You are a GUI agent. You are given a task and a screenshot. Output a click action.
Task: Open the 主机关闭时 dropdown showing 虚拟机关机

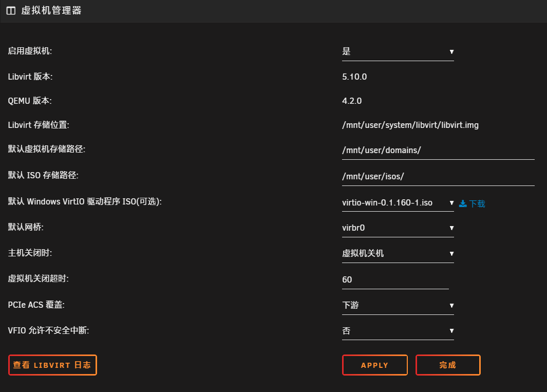click(398, 253)
